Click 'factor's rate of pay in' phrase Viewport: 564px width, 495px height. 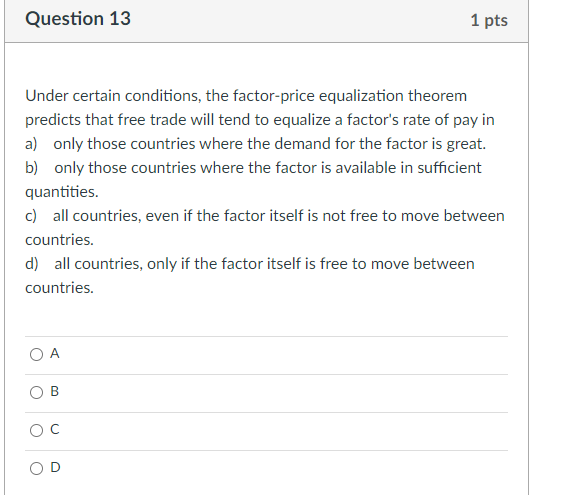click(x=421, y=120)
